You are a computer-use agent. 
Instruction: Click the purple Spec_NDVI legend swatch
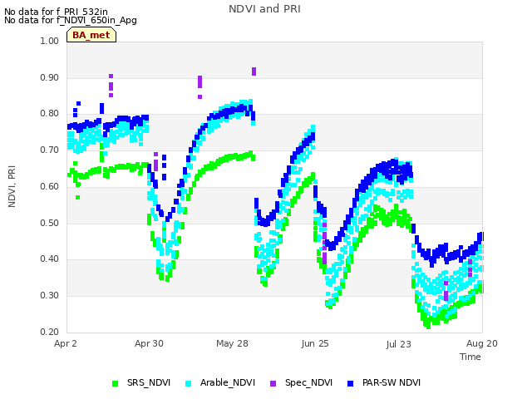[x=273, y=383]
